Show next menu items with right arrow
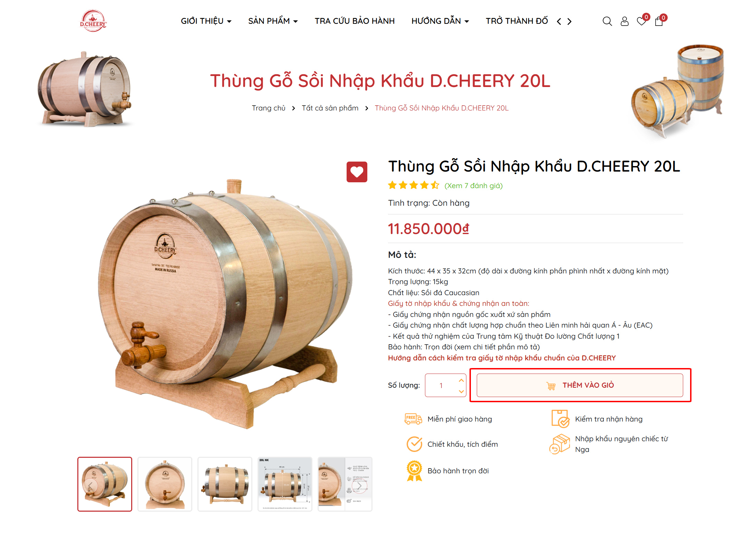The image size is (755, 560). tap(569, 21)
